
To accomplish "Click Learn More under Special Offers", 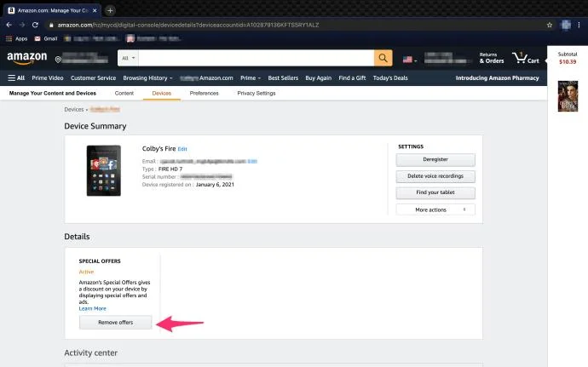I will [92, 308].
